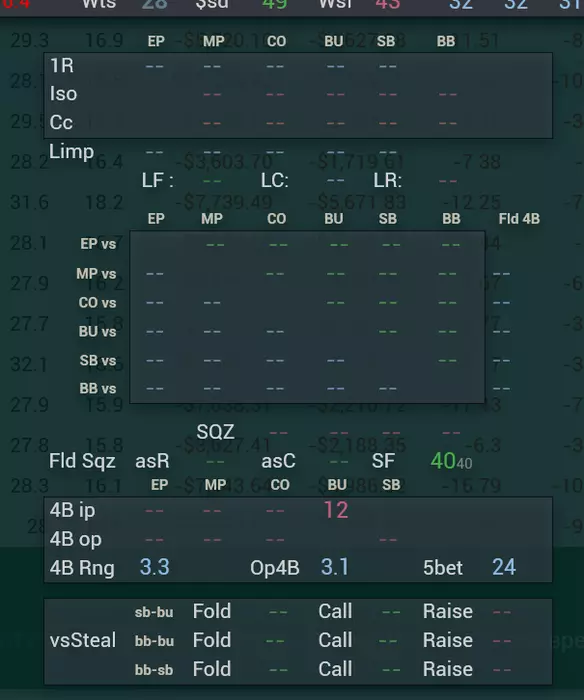584x700 pixels.
Task: Click the asC label
Action: pos(278,461)
